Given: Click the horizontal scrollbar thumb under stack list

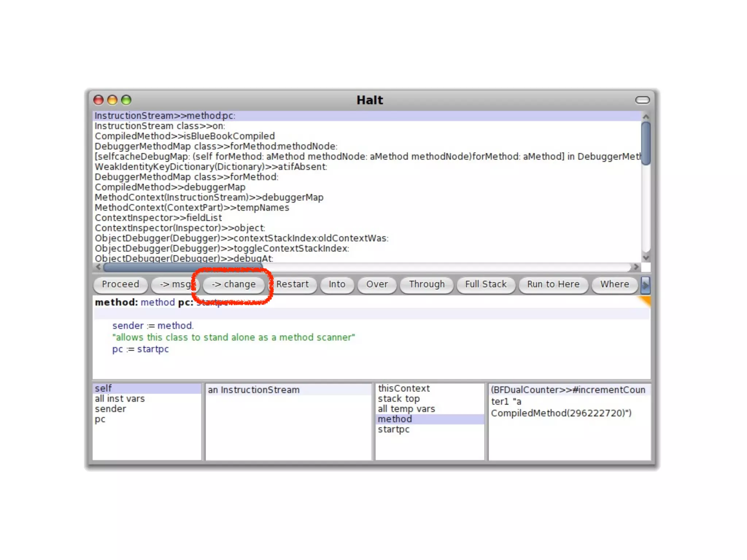Looking at the screenshot, I should pos(182,267).
